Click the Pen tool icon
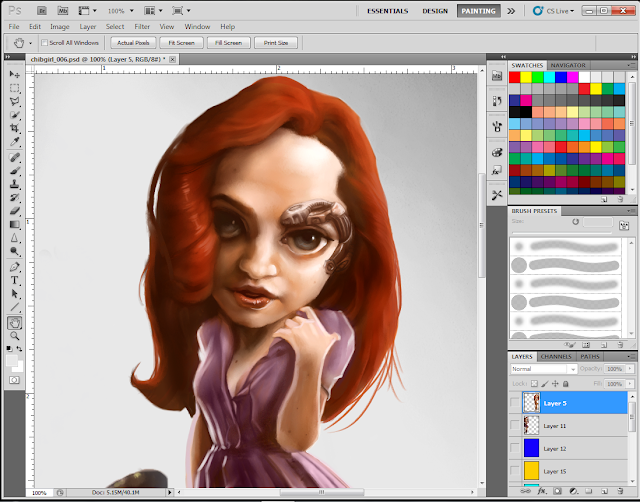The image size is (640, 502). [15, 267]
